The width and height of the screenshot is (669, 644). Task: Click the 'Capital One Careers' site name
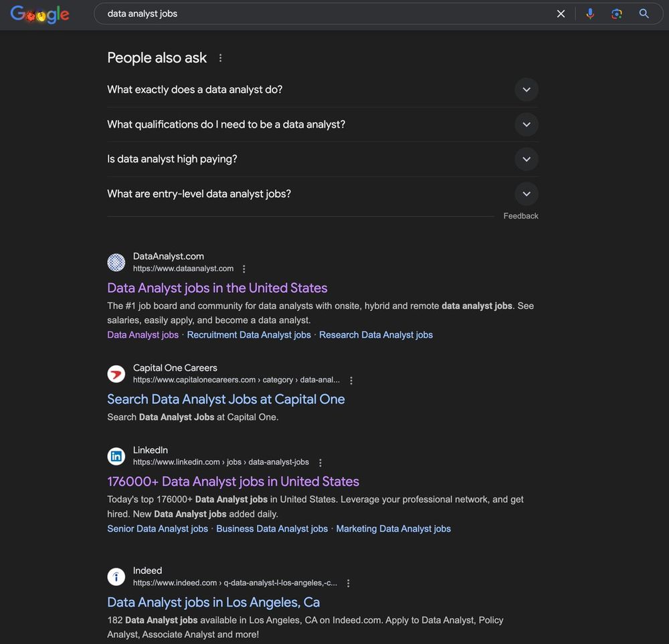pyautogui.click(x=175, y=368)
